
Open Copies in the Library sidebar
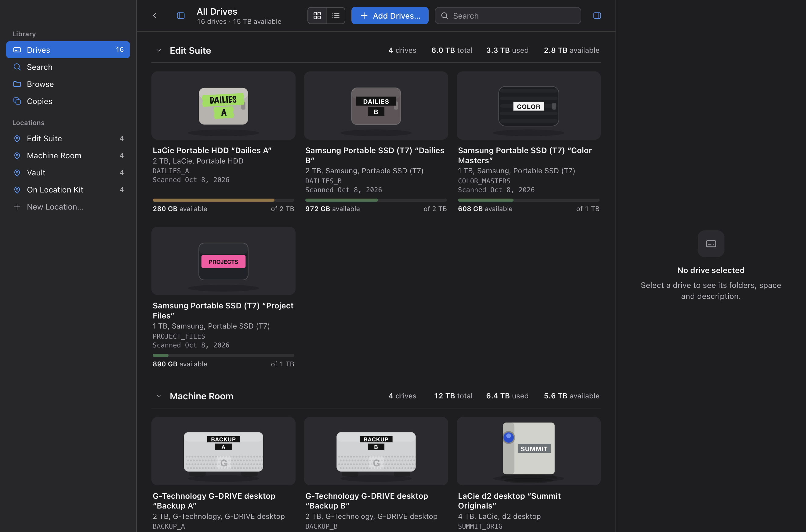click(x=68, y=101)
